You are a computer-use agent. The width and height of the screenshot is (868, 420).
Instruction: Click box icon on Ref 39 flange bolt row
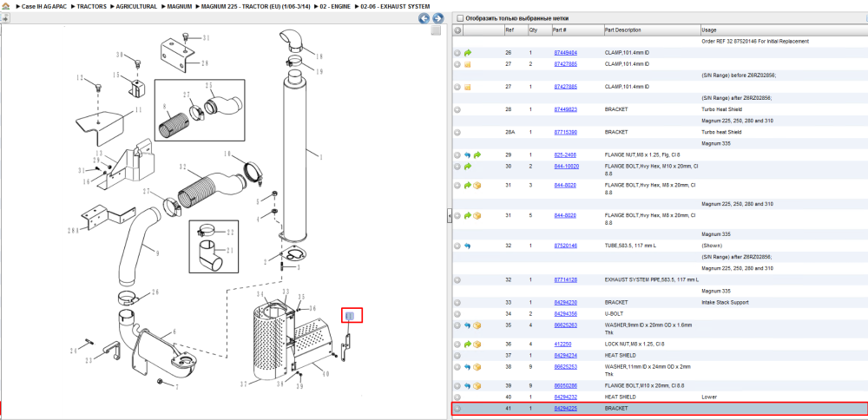click(x=477, y=385)
